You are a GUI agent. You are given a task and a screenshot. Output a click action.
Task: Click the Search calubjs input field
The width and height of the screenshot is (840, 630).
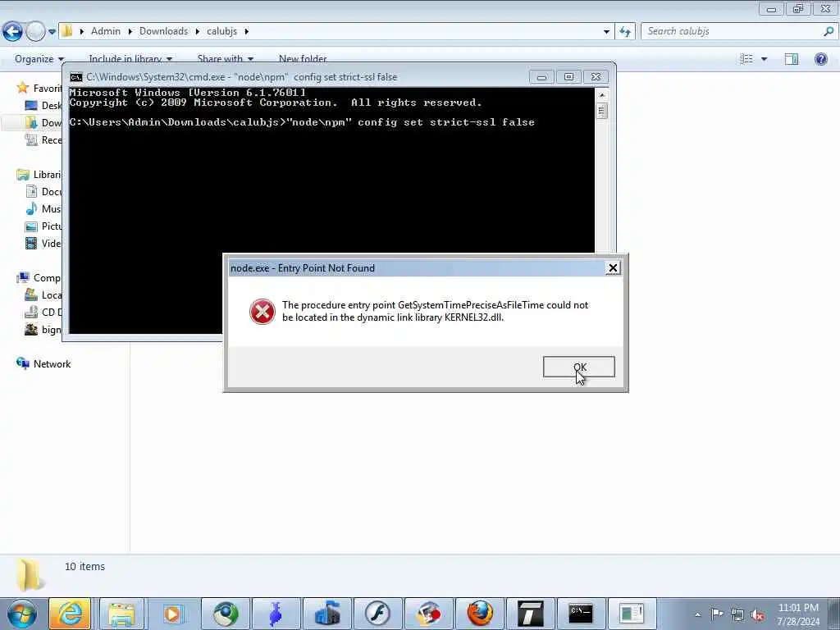coord(731,31)
